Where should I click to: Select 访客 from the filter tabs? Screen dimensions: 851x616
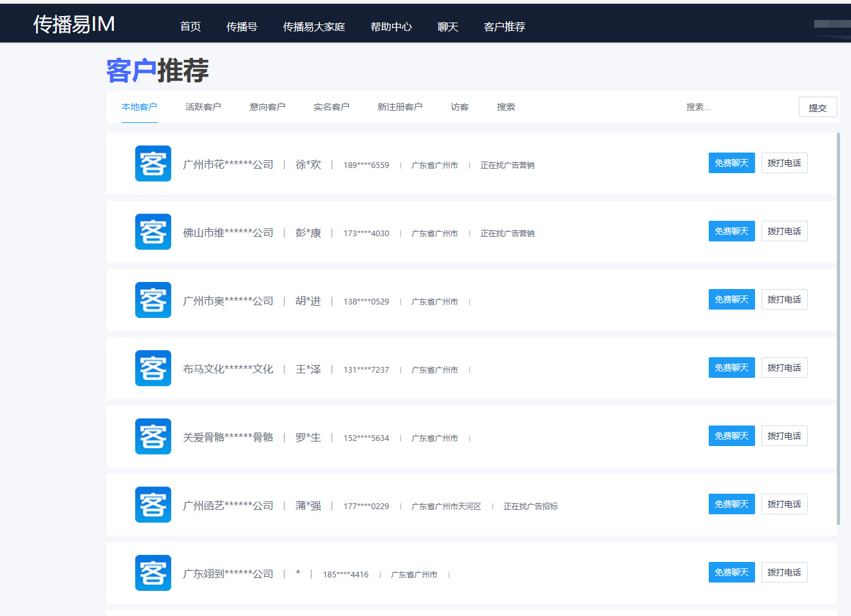[x=460, y=107]
